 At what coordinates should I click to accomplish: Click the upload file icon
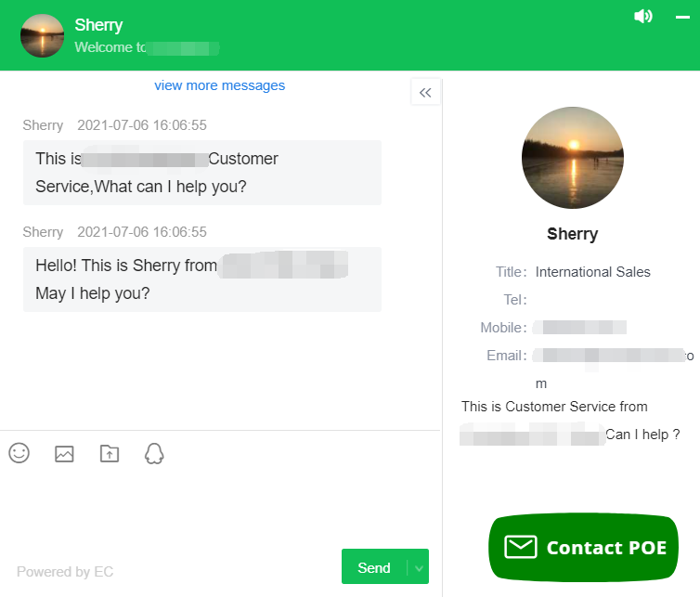click(110, 454)
